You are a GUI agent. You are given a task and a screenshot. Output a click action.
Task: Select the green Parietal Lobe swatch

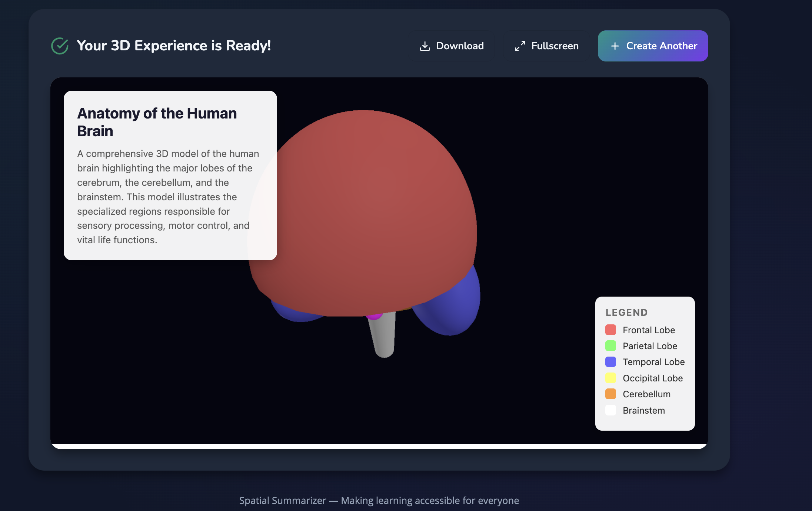[610, 346]
